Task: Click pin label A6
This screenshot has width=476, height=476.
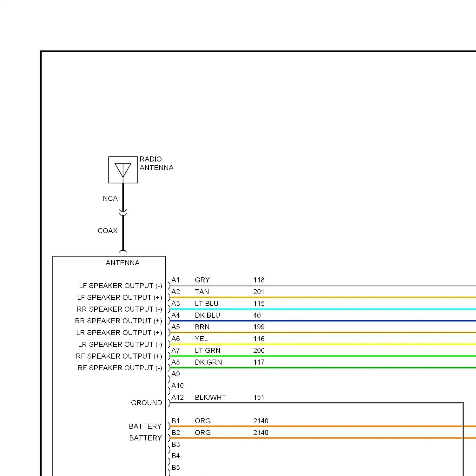Action: pyautogui.click(x=176, y=339)
